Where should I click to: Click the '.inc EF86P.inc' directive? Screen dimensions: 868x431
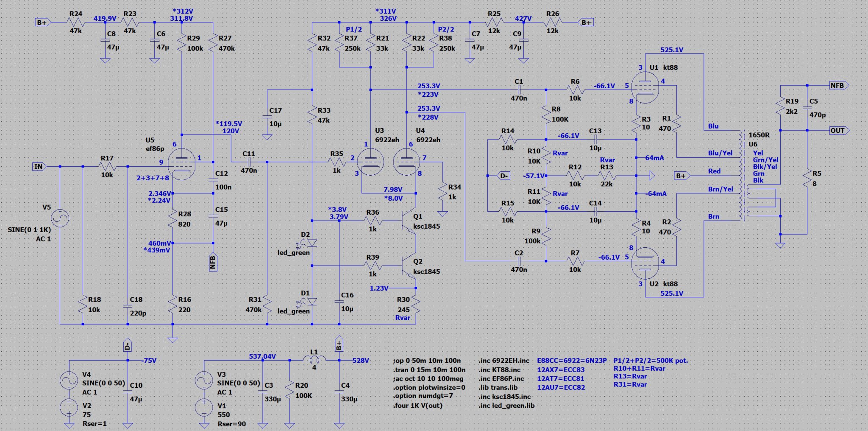(501, 379)
